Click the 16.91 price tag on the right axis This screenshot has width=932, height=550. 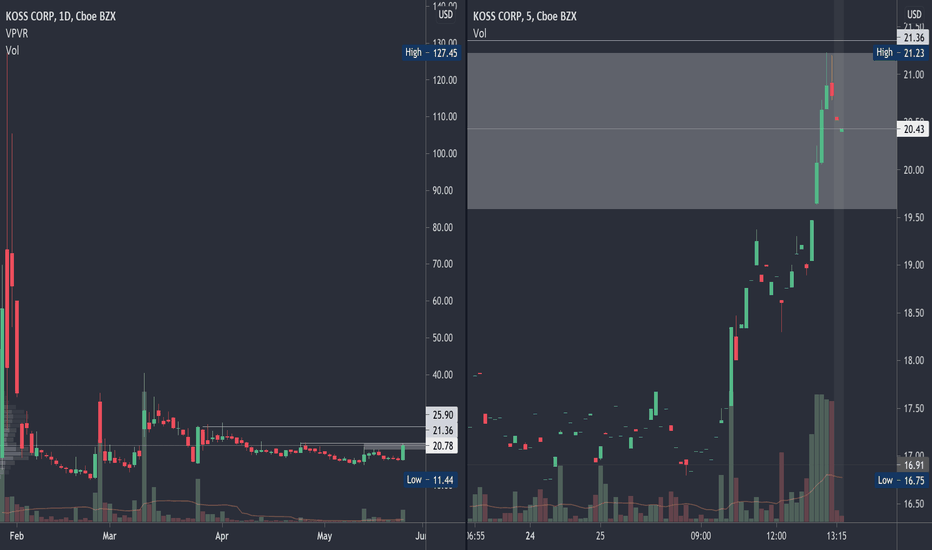914,465
